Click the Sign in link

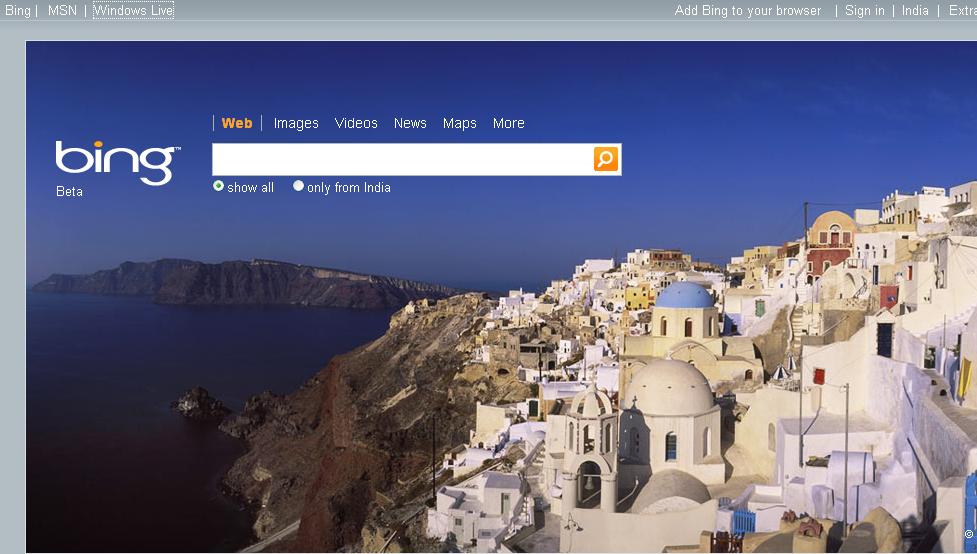[865, 11]
